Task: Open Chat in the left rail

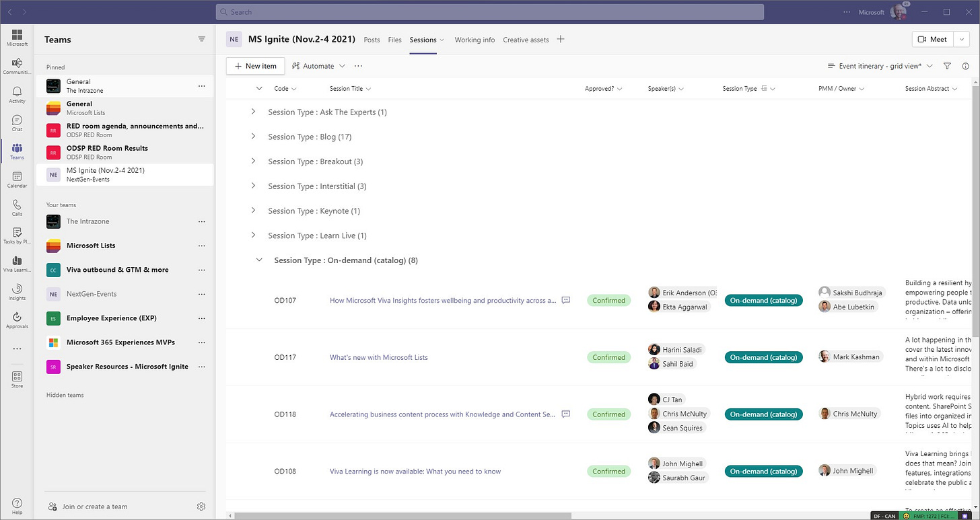Action: (17, 123)
